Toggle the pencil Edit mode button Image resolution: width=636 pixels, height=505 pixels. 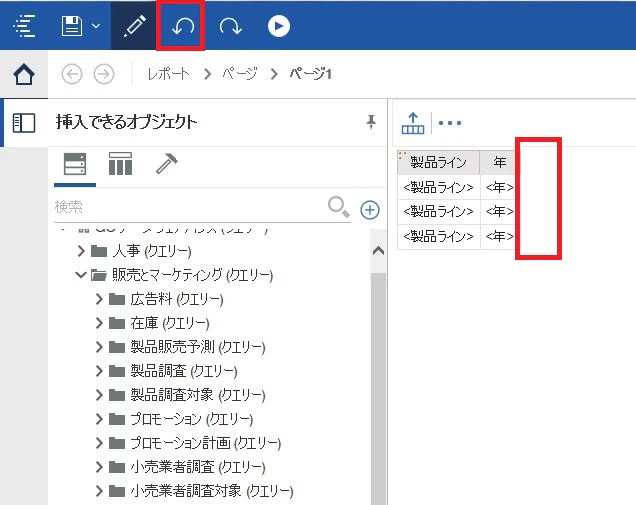click(134, 26)
